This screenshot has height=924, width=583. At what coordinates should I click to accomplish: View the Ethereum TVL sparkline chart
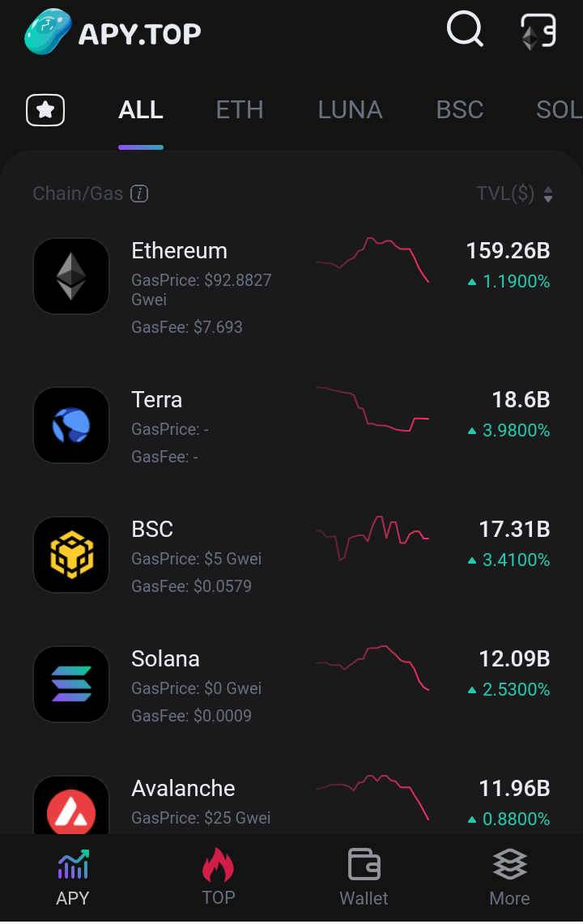tap(372, 260)
